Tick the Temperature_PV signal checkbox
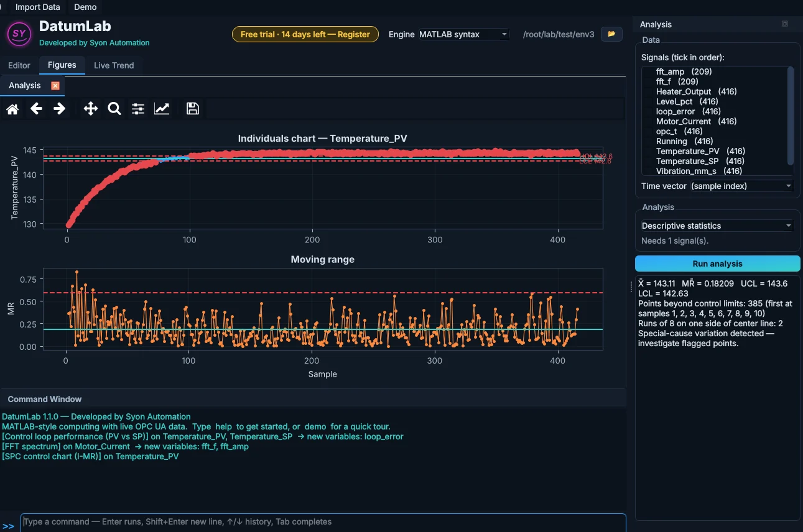Screen dimensions: 803x532 (x=649, y=151)
